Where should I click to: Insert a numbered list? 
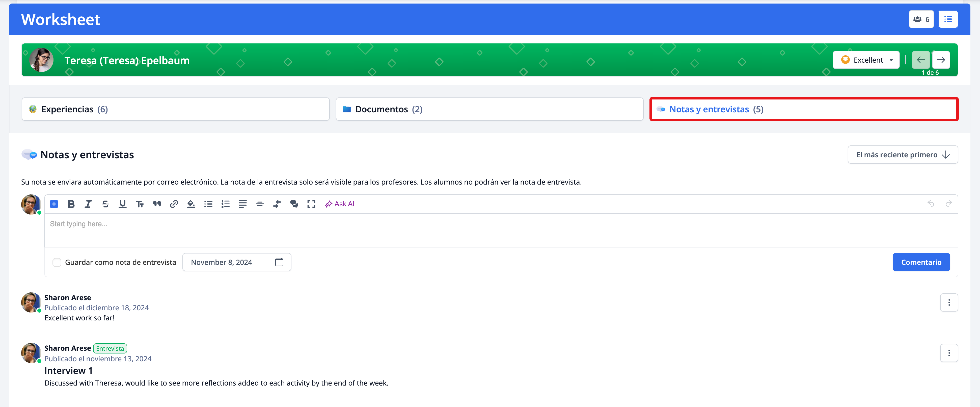(x=225, y=204)
